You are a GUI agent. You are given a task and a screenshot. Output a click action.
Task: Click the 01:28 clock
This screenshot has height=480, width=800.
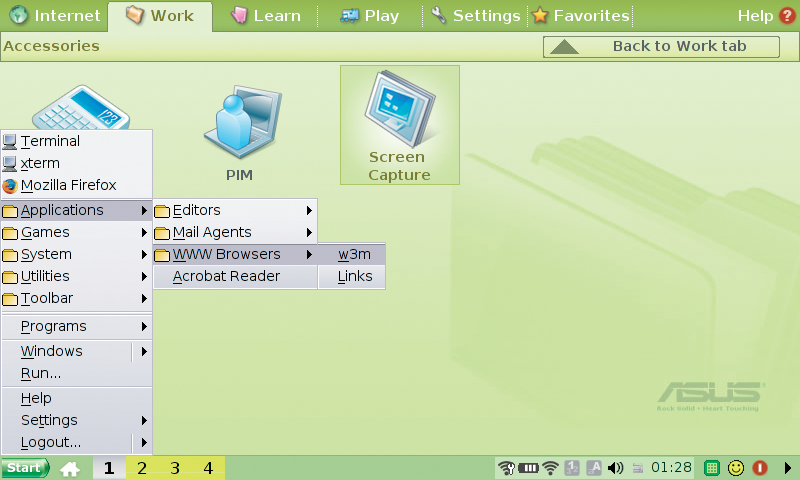tap(671, 467)
